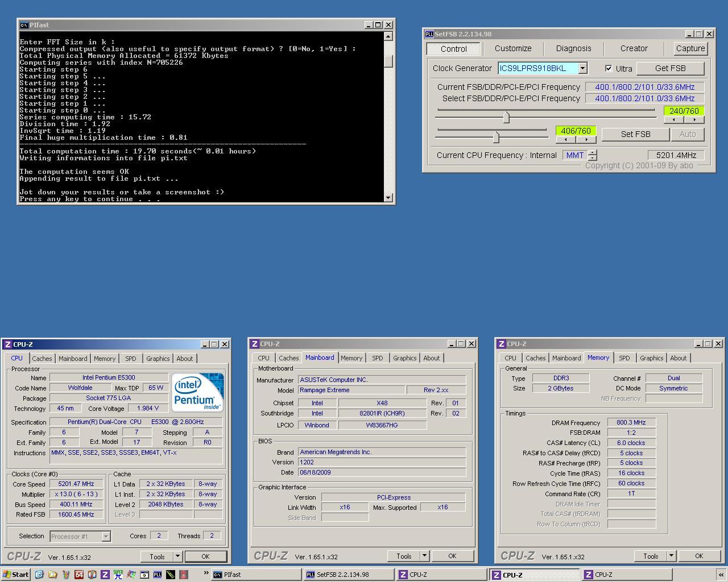Screen dimensions: 728x582
Task: Click MMT spinner down arrow
Action: click(x=593, y=157)
